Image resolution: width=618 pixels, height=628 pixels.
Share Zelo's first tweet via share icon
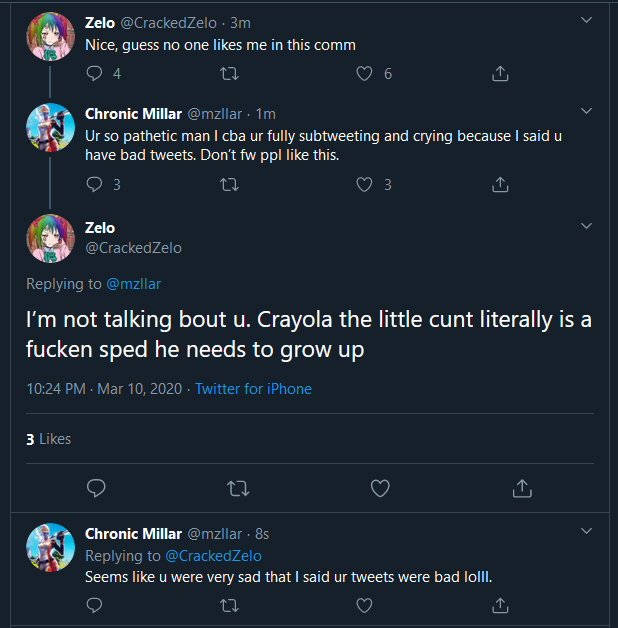pyautogui.click(x=501, y=73)
